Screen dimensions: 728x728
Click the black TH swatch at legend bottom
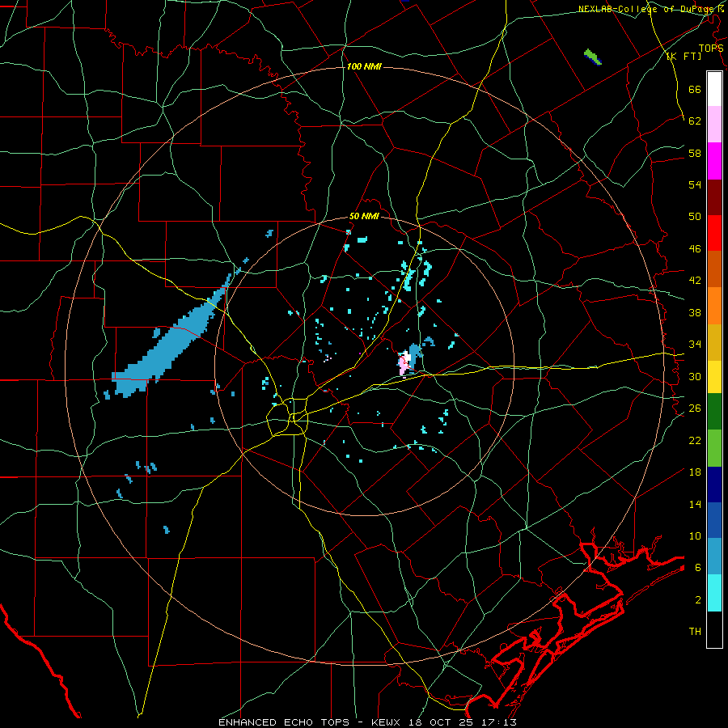(x=714, y=629)
